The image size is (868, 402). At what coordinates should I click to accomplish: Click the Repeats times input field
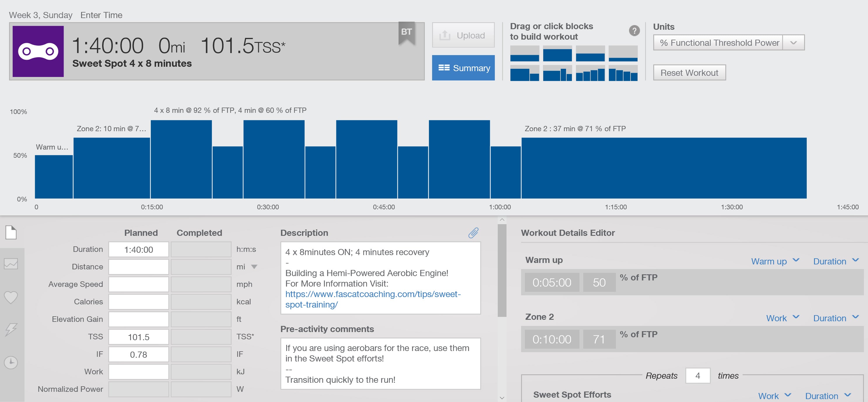click(x=698, y=375)
